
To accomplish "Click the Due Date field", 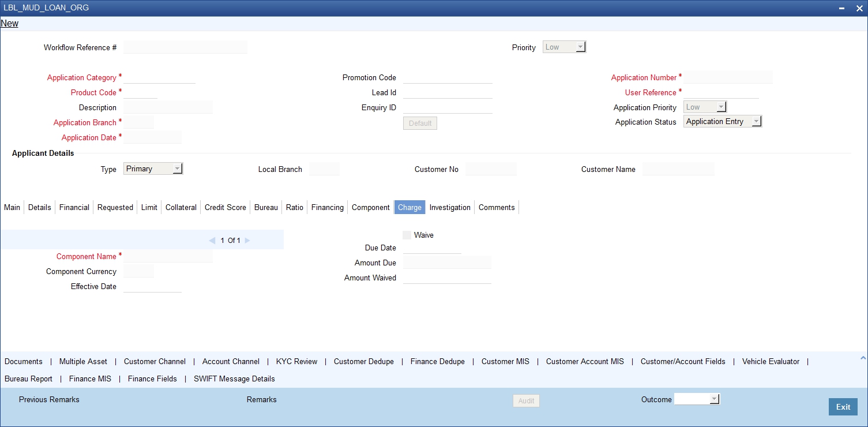I will [x=432, y=248].
